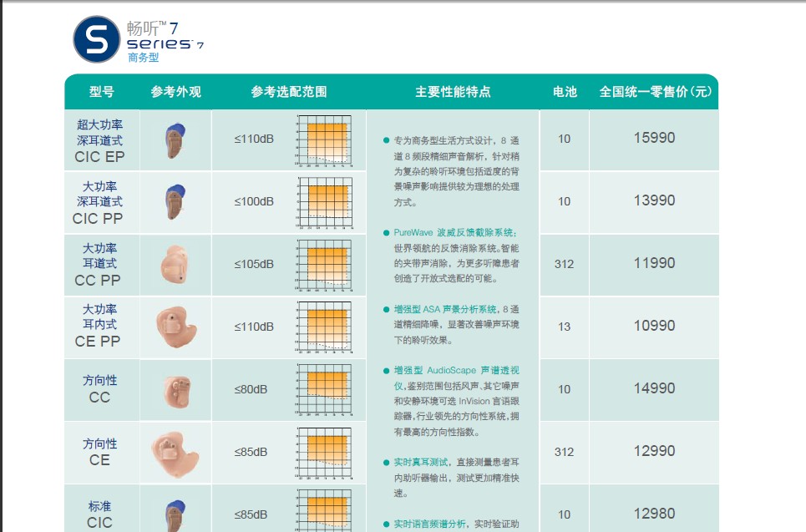
Task: Click the 型号 column header
Action: (101, 92)
